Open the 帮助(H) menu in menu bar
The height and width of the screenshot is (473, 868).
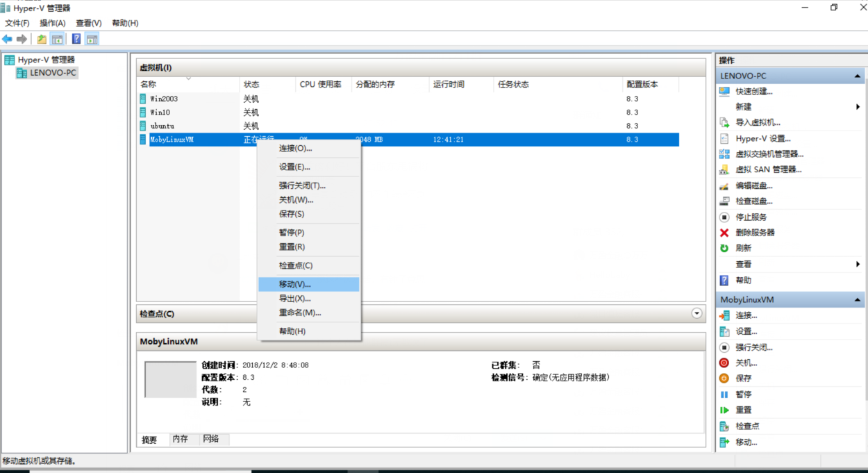coord(125,23)
